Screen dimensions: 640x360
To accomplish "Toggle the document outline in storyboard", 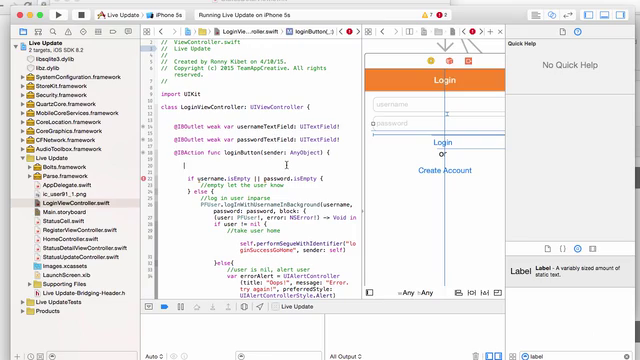I will 369,293.
